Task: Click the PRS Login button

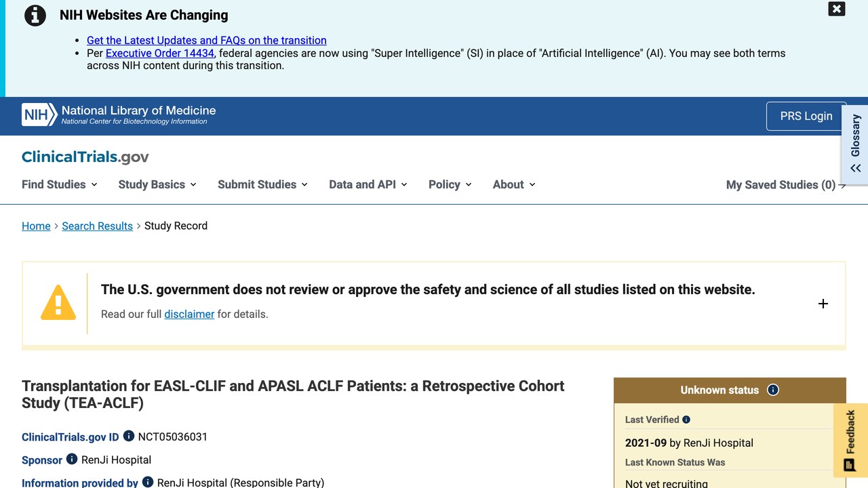Action: point(806,116)
